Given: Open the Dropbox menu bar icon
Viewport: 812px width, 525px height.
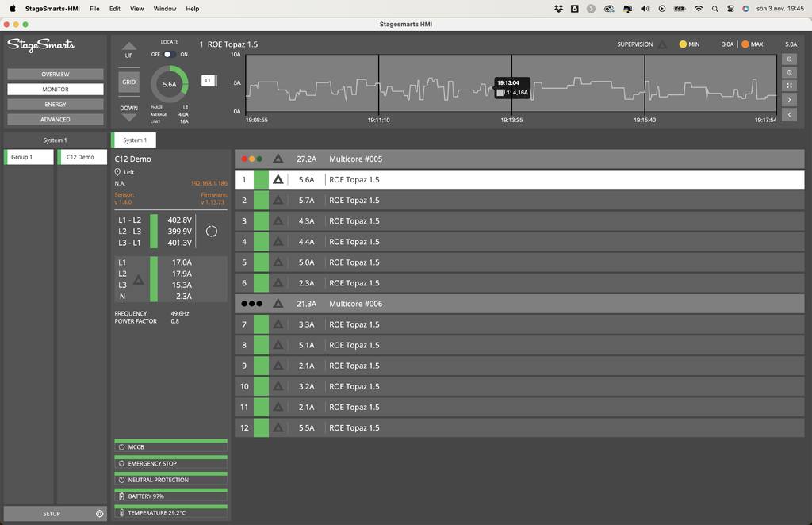Looking at the screenshot, I should tap(558, 9).
